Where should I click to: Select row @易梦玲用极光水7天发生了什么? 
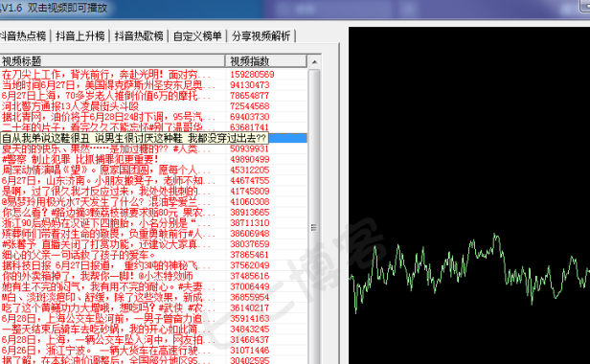click(153, 201)
